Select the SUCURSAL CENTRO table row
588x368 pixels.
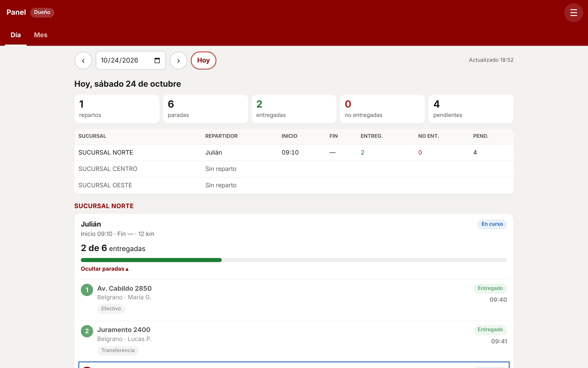tap(294, 169)
